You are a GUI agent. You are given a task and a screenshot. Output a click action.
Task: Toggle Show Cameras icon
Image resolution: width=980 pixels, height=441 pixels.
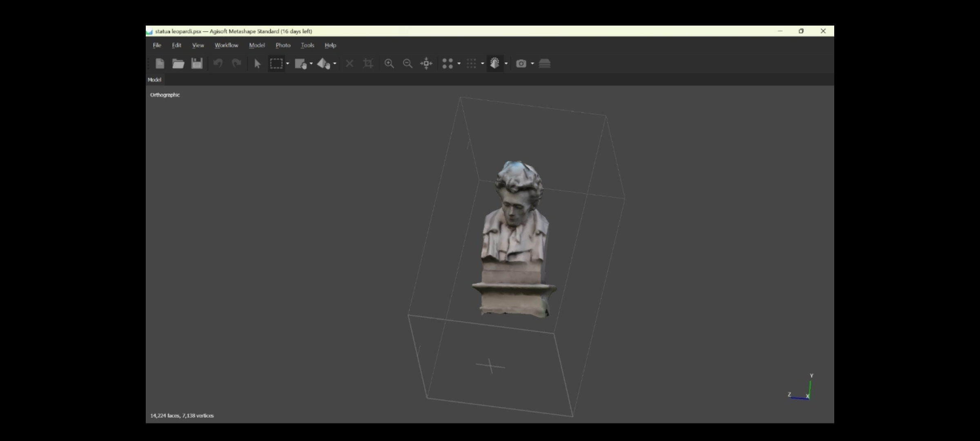[x=521, y=63]
